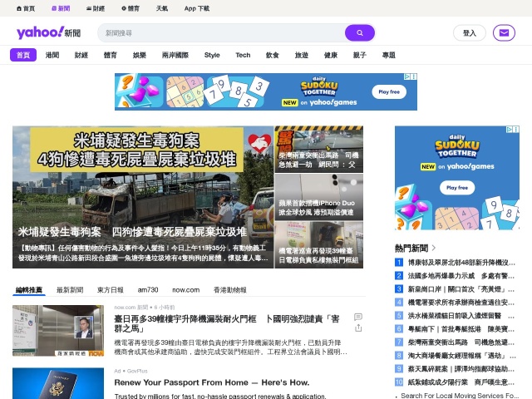Open 體育 in the top bar

tap(131, 8)
